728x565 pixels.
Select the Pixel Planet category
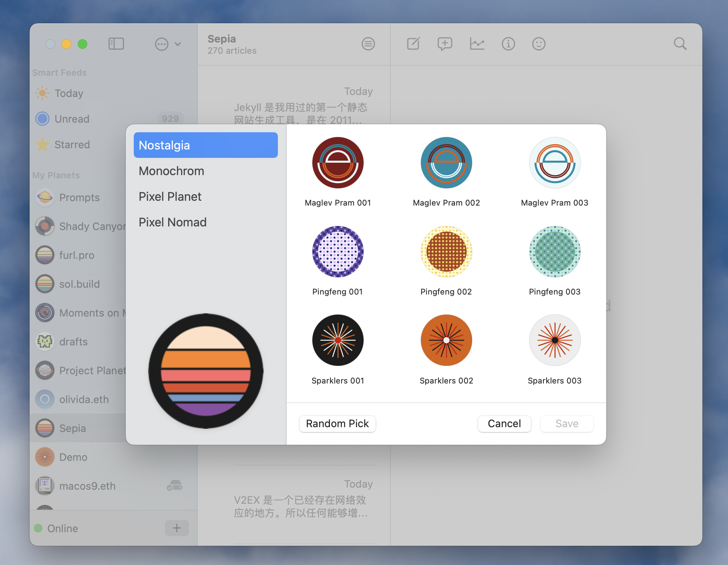pos(170,197)
